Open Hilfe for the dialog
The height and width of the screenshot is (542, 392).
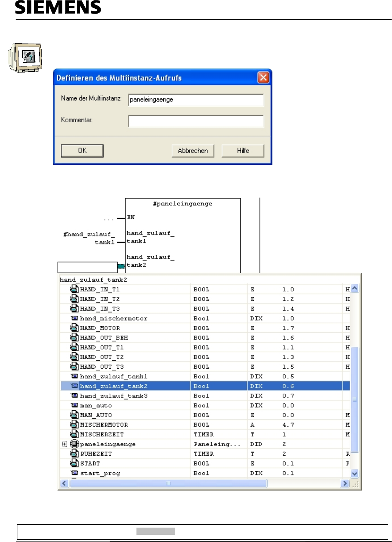243,151
